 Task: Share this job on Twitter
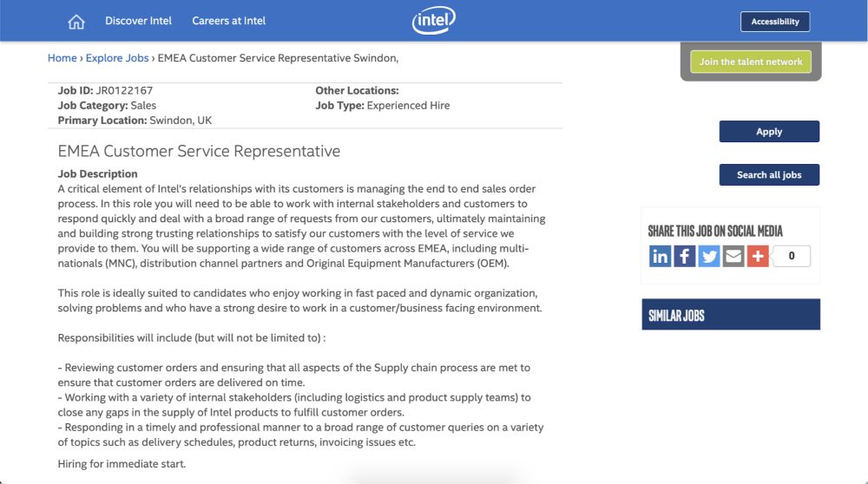708,256
